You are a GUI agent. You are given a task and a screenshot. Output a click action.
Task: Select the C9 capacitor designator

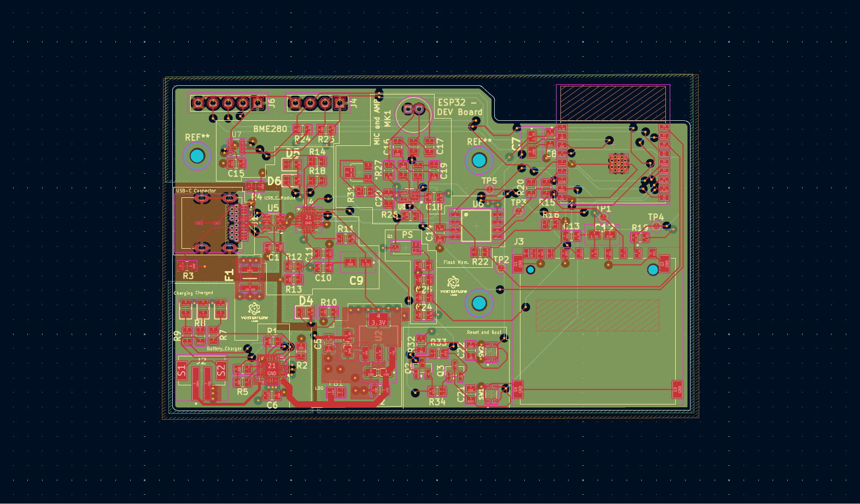pos(356,280)
